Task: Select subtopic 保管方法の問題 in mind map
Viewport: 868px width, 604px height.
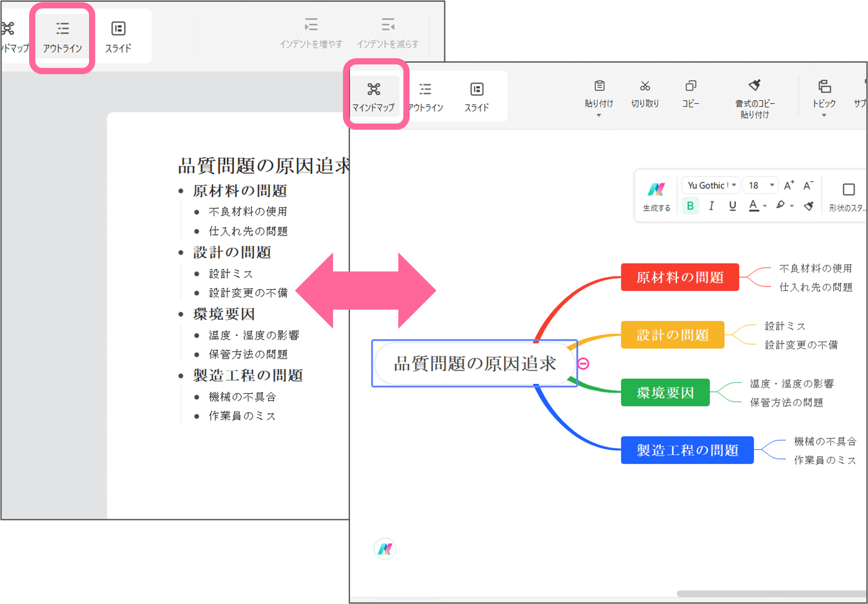Action: [x=786, y=402]
